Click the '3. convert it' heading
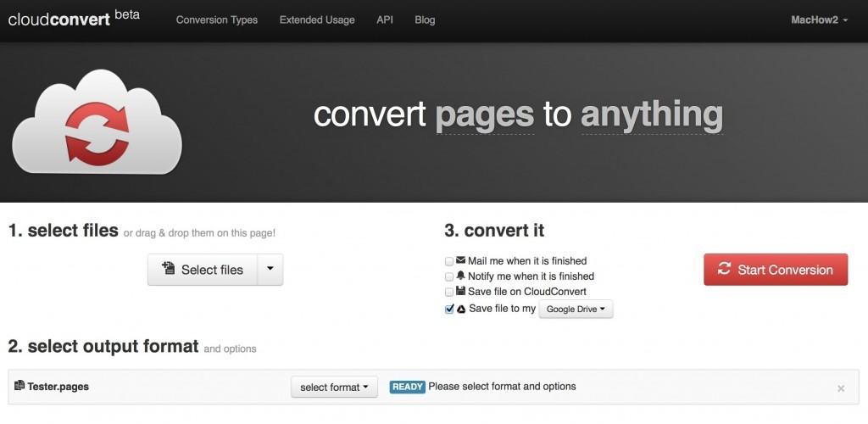This screenshot has height=424, width=868. click(x=494, y=231)
